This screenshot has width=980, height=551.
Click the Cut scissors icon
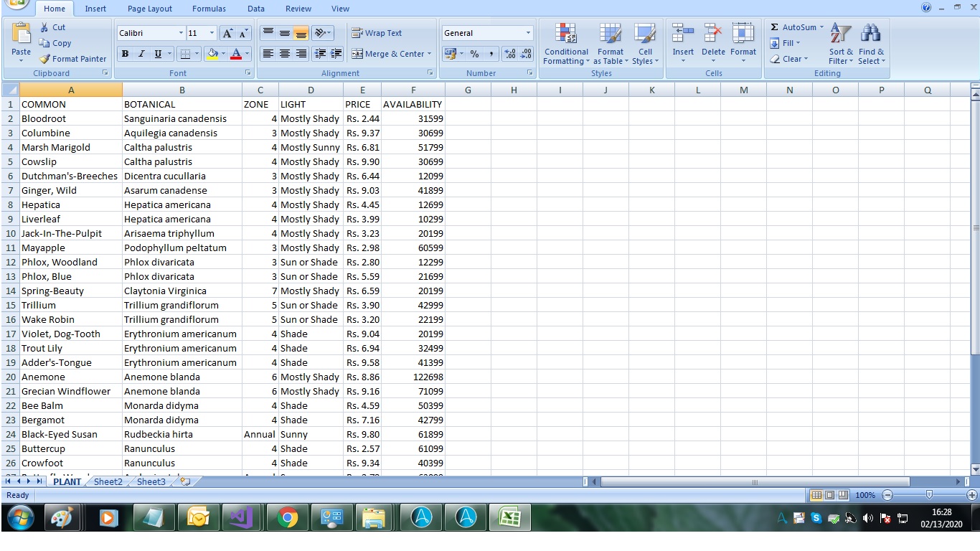coord(44,27)
